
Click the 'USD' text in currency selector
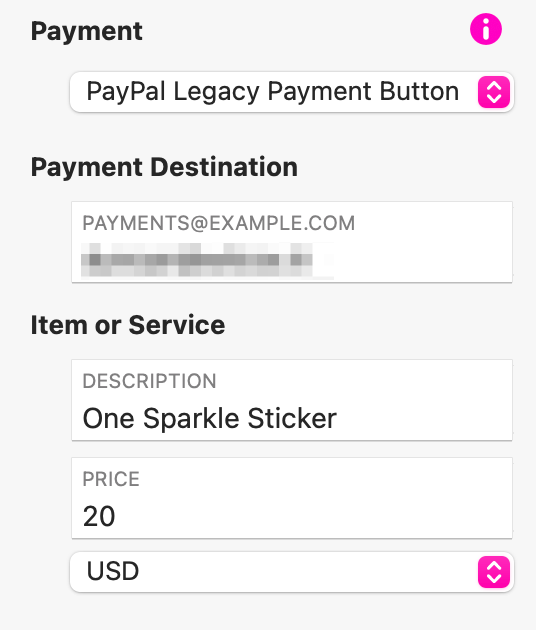click(113, 571)
